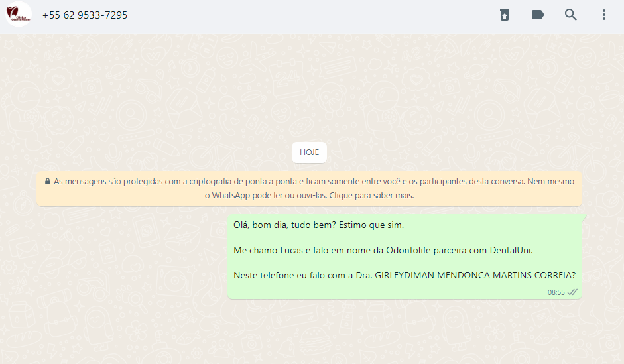Click the HOJE date chip
This screenshot has width=624, height=364.
[309, 152]
